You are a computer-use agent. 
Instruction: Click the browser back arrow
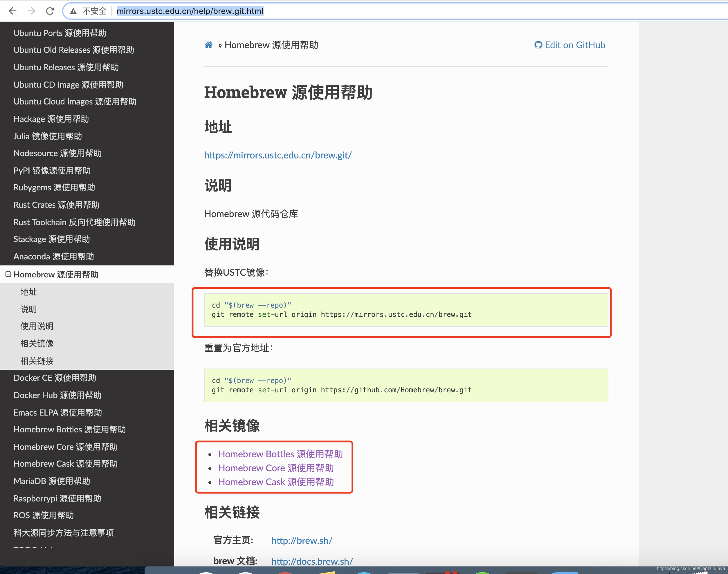[x=13, y=11]
